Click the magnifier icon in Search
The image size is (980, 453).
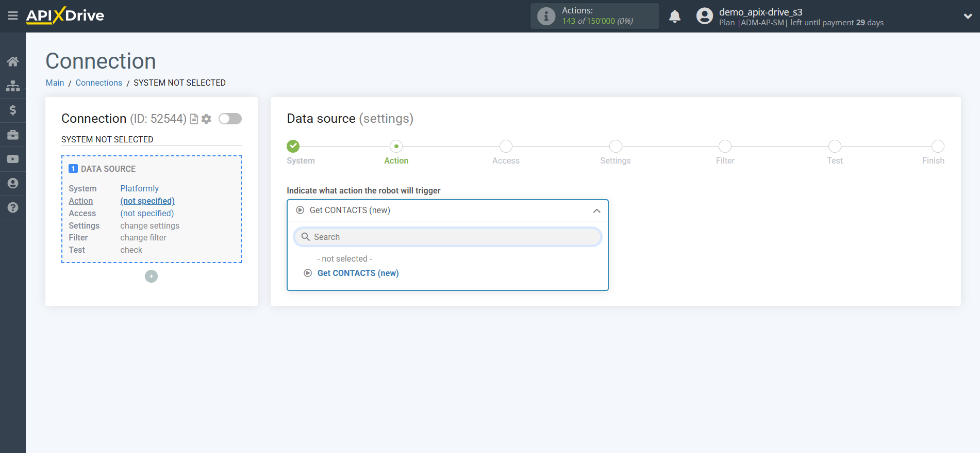[x=306, y=237]
